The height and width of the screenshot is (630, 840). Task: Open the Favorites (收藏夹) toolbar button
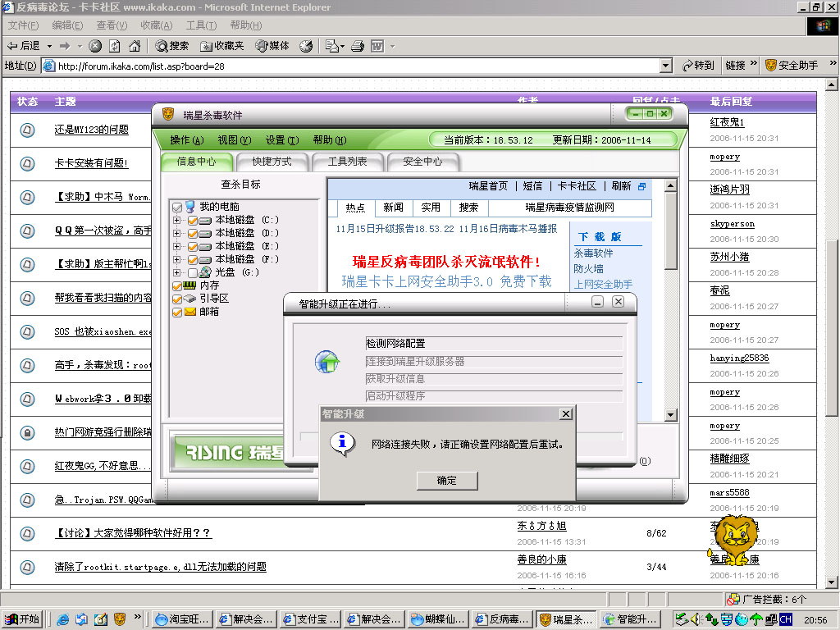click(221, 46)
